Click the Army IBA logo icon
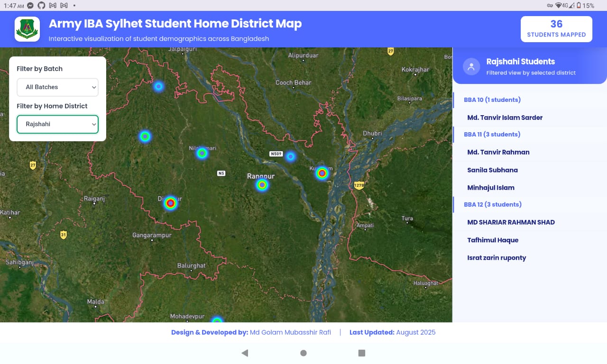Viewport: 607px width, 364px height. [x=27, y=29]
